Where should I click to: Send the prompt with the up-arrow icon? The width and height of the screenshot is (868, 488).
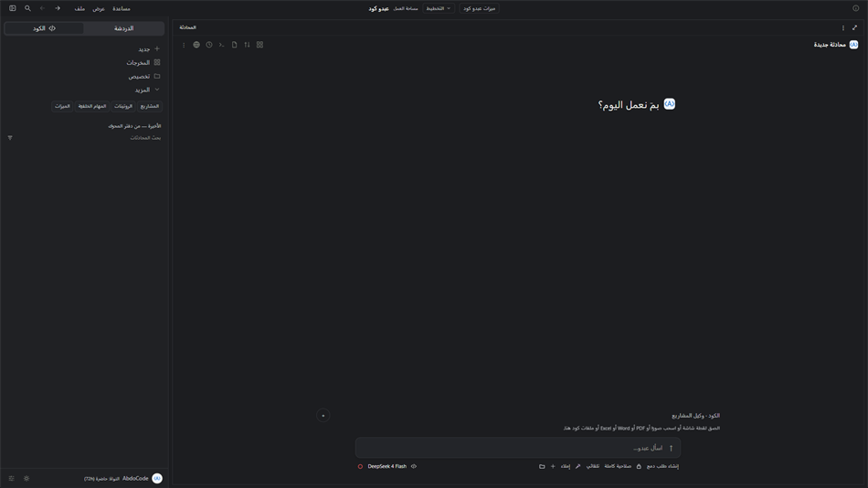[671, 448]
